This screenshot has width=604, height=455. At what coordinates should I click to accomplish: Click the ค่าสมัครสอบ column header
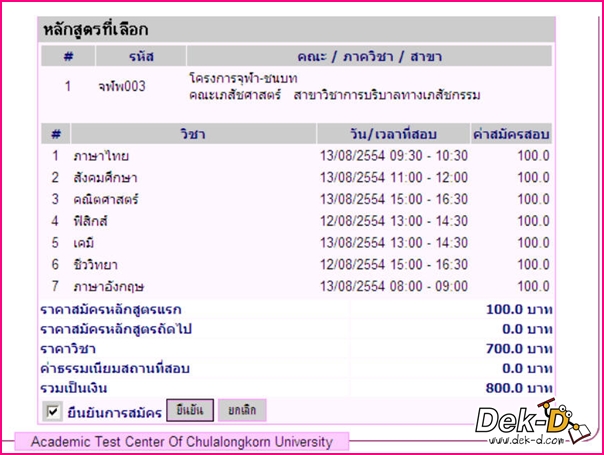511,134
